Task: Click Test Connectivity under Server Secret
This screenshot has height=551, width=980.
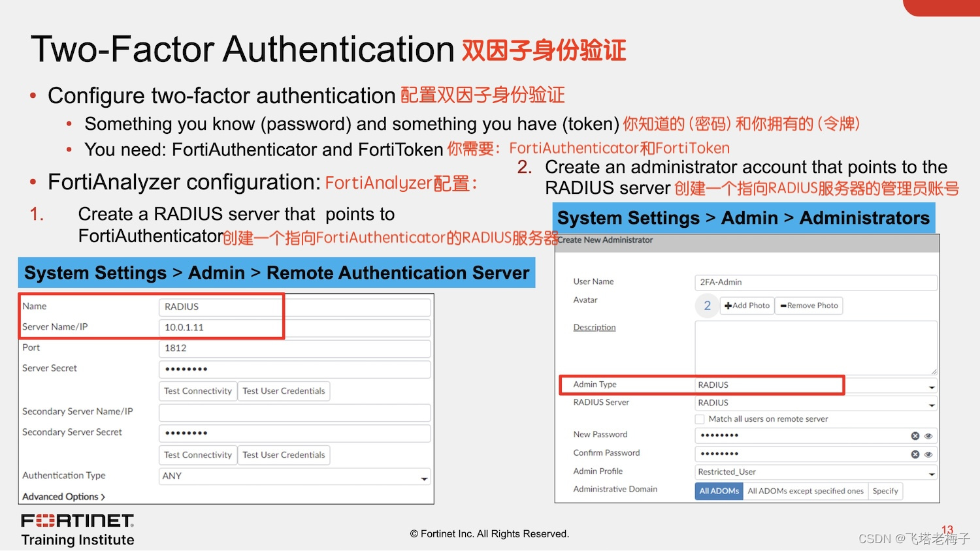Action: coord(198,391)
